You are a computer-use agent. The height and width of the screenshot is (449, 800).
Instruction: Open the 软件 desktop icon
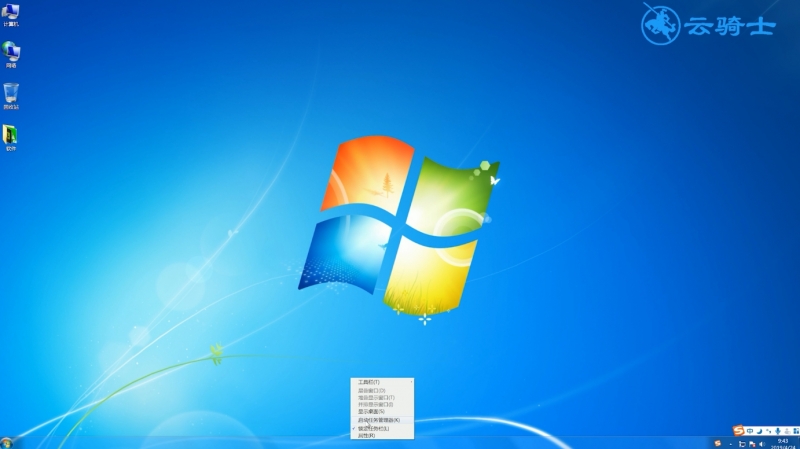(x=11, y=138)
